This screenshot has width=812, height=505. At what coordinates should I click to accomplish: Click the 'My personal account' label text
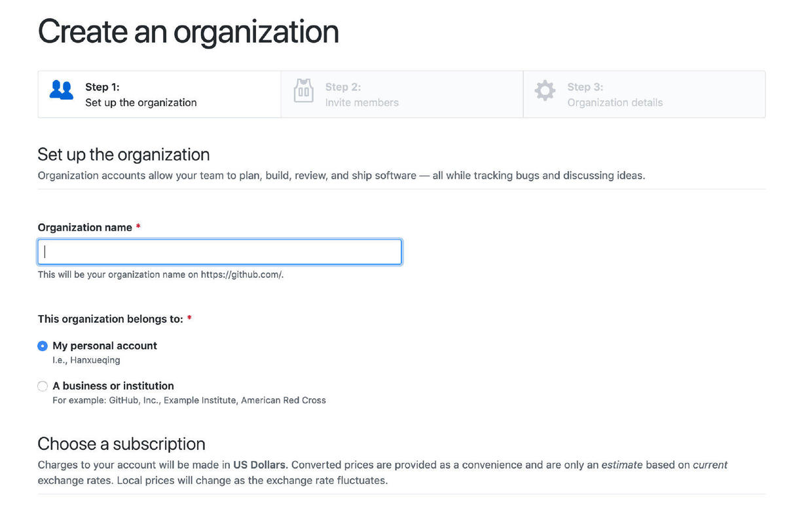[105, 346]
